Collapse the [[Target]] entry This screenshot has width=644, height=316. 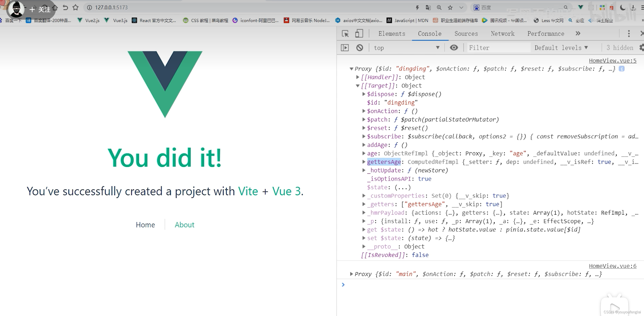[358, 86]
